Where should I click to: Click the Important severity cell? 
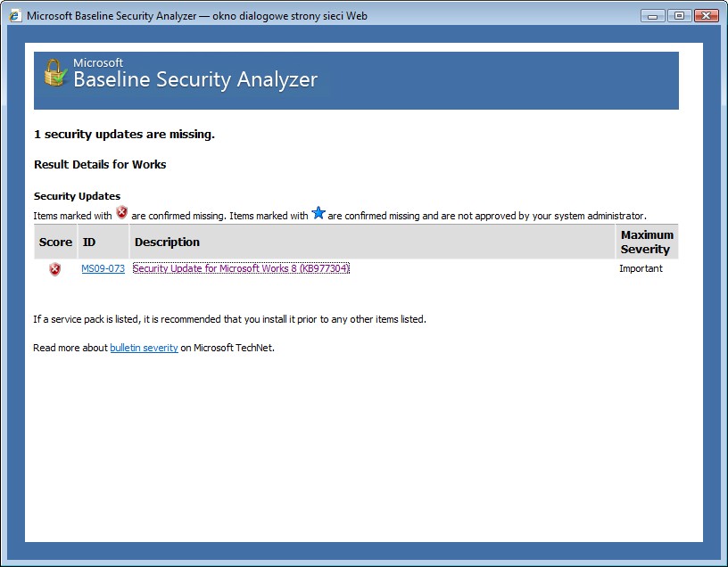pyautogui.click(x=641, y=268)
